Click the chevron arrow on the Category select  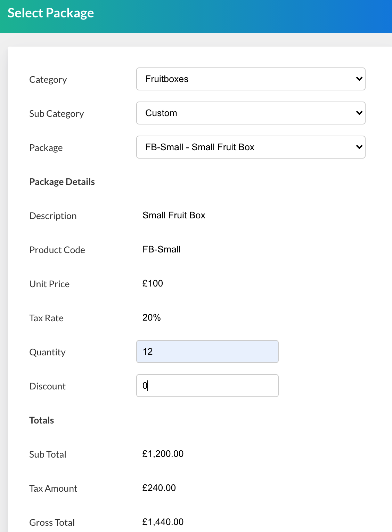(x=359, y=79)
